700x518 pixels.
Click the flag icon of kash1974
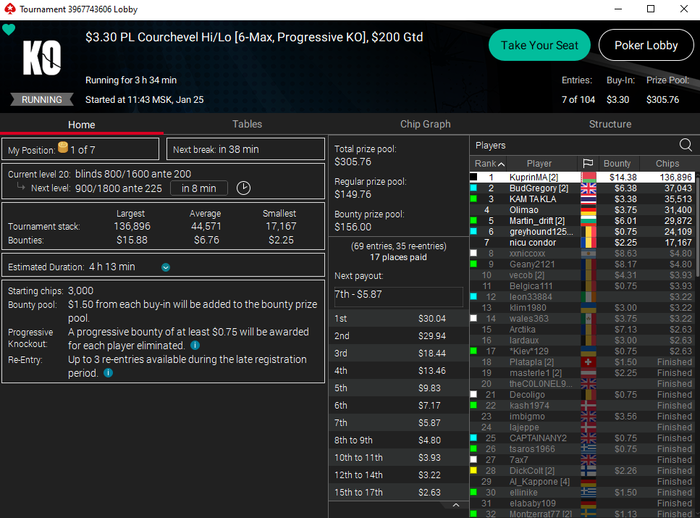pyautogui.click(x=588, y=405)
